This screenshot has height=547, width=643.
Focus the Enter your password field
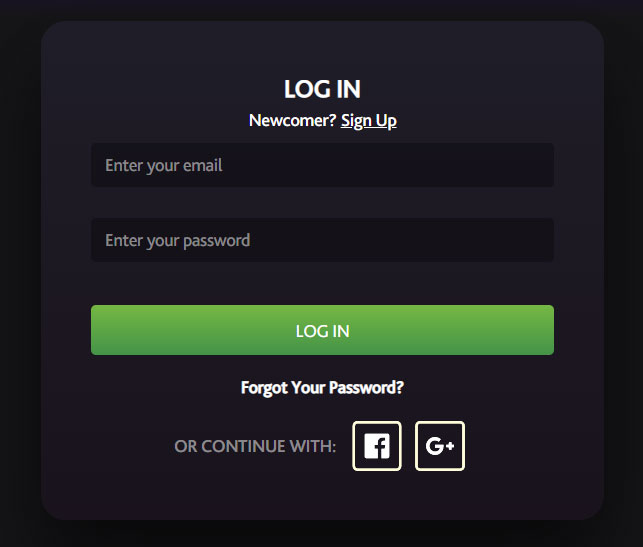point(322,240)
